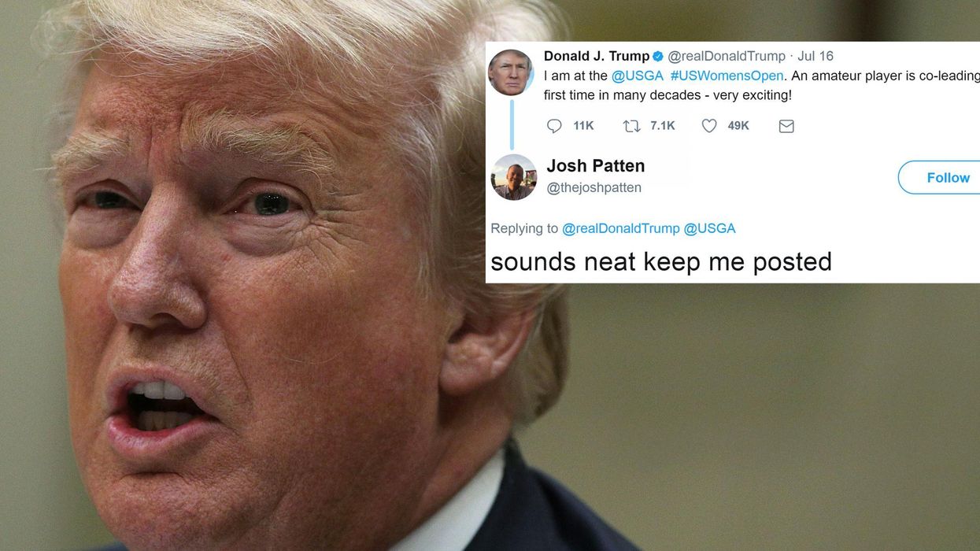Click the blue verified badge

(x=658, y=56)
